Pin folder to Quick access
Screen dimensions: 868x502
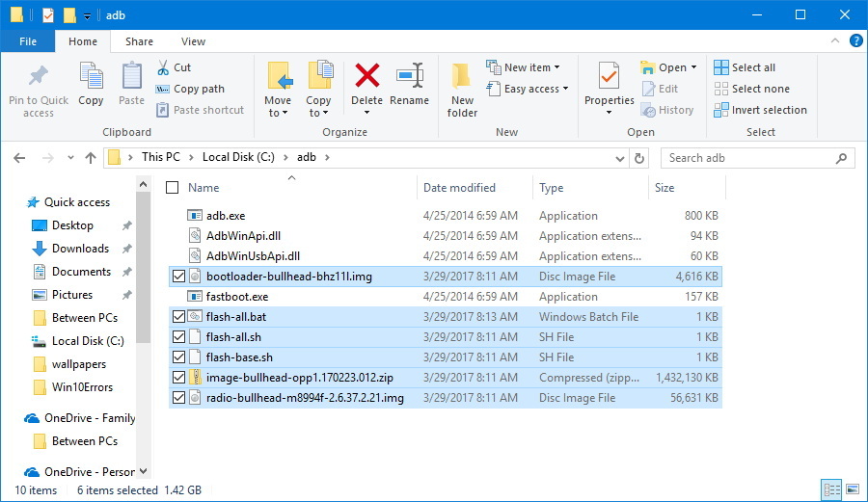(x=39, y=91)
